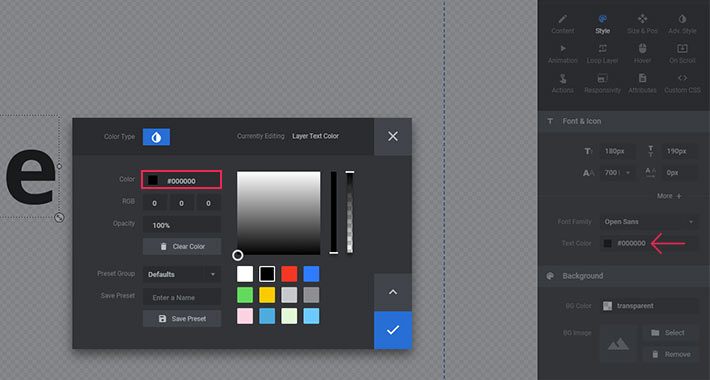710x380 pixels.
Task: Click the Text Color #000000 field in sidebar
Action: [x=649, y=243]
